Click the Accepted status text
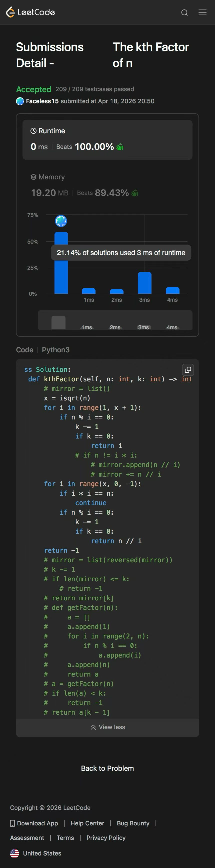The width and height of the screenshot is (215, 868). pyautogui.click(x=33, y=89)
